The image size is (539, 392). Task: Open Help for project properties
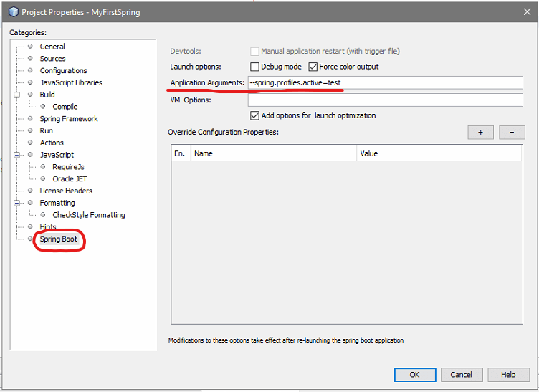508,375
